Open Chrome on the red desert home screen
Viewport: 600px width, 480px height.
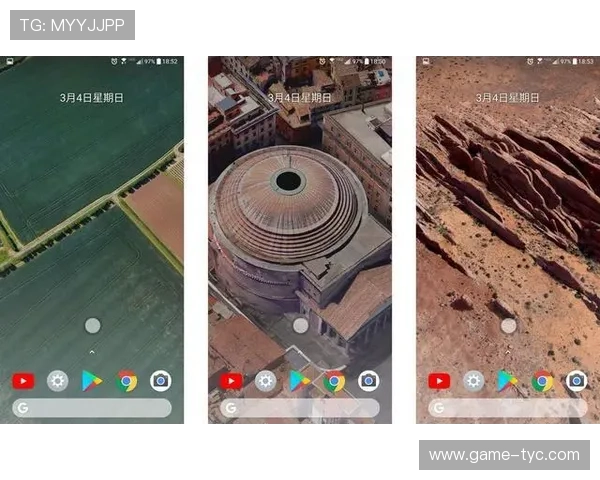tap(542, 381)
